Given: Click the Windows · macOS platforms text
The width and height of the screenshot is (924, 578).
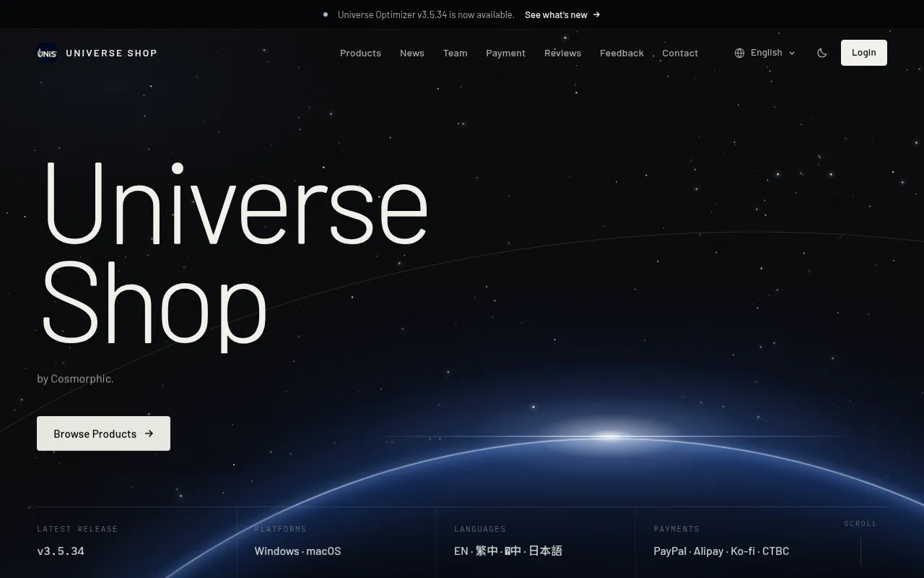Looking at the screenshot, I should (297, 551).
